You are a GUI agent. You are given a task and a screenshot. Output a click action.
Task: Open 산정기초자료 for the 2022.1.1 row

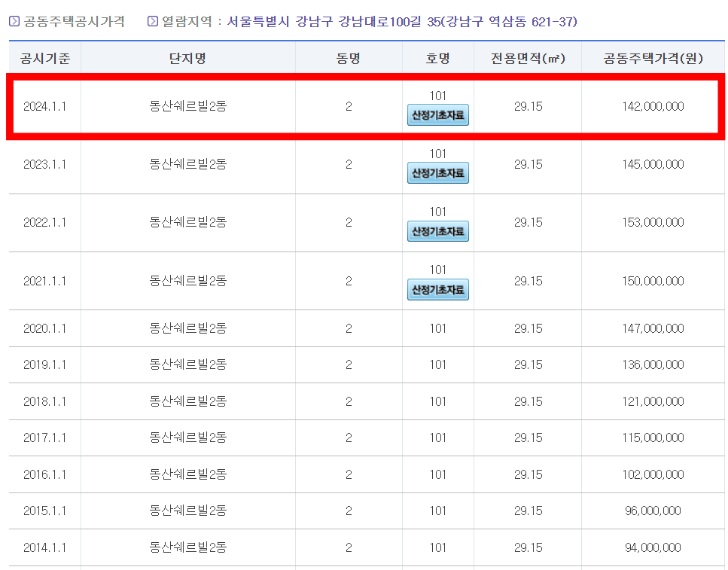[x=437, y=231]
